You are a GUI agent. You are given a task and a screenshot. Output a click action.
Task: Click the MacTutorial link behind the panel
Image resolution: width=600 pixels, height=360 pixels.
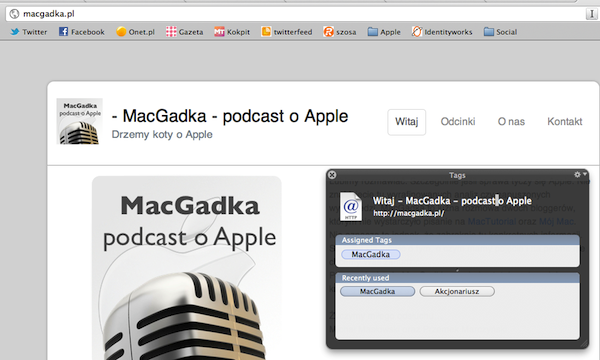[491, 222]
